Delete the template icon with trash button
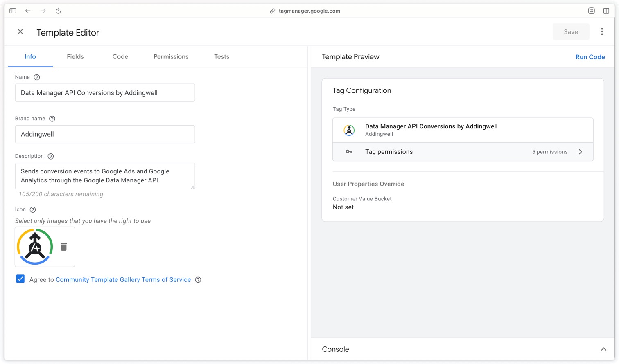619x364 pixels. [63, 247]
